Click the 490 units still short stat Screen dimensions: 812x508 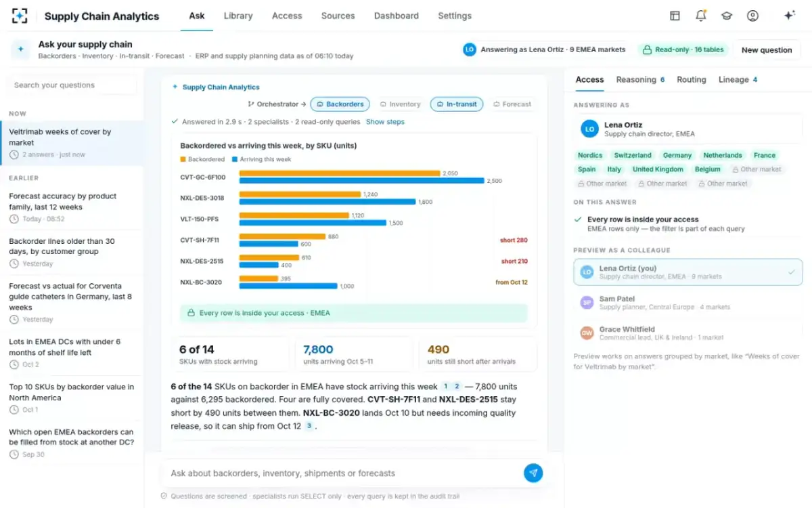478,354
